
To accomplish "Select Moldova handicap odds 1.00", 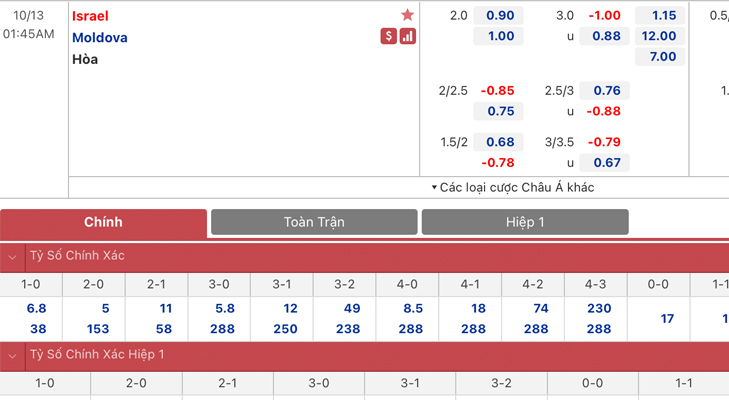I will pyautogui.click(x=500, y=36).
